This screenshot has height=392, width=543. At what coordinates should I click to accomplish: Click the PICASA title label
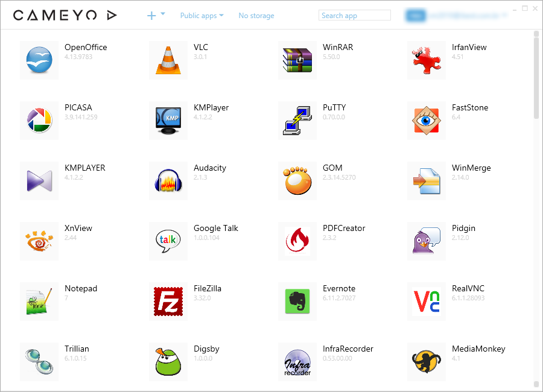coord(78,108)
